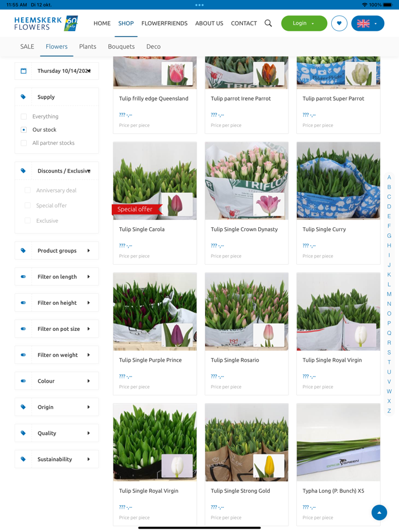Go to the HOME menu item
This screenshot has width=399, height=532.
click(x=102, y=23)
